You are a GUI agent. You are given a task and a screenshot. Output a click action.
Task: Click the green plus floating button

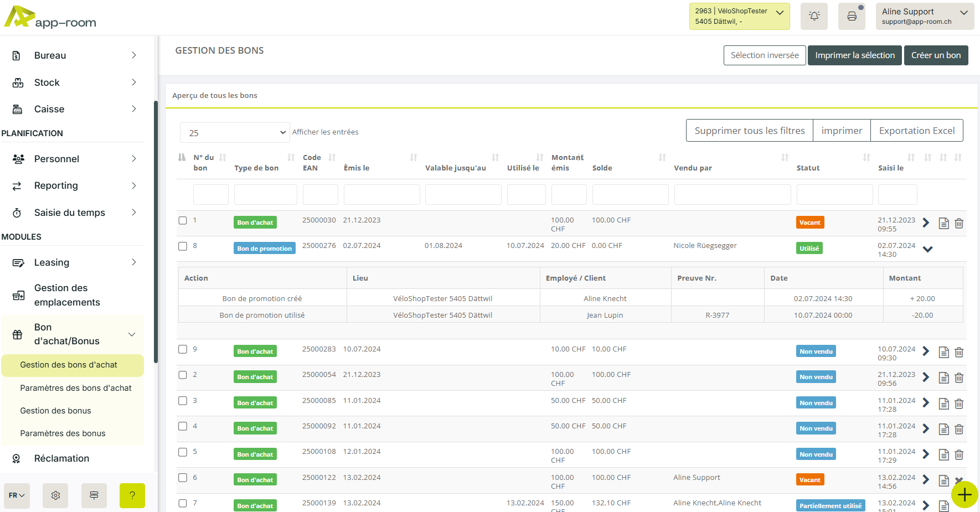964,494
